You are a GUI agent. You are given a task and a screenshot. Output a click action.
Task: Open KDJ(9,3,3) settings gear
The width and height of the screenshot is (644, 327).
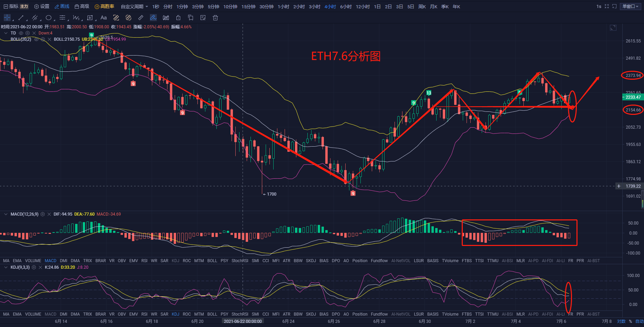34,267
